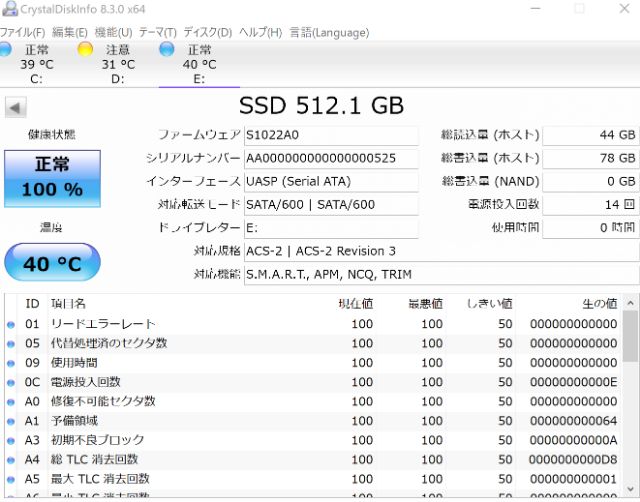Click the しきい値 column header
This screenshot has height=502, width=640.
click(x=489, y=304)
